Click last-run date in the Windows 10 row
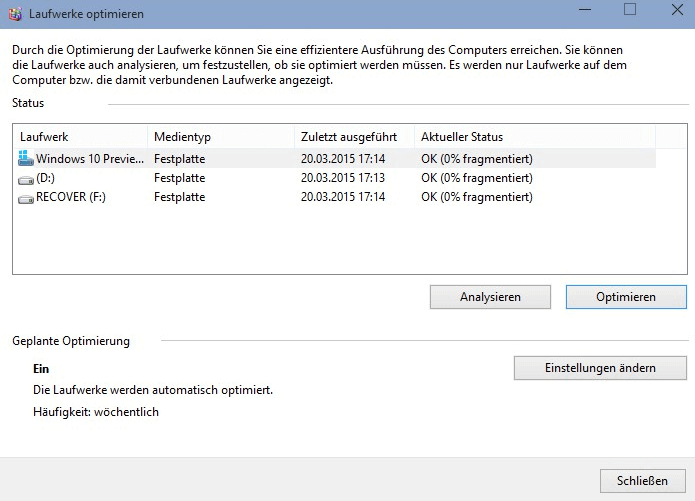The width and height of the screenshot is (695, 501). [x=343, y=159]
